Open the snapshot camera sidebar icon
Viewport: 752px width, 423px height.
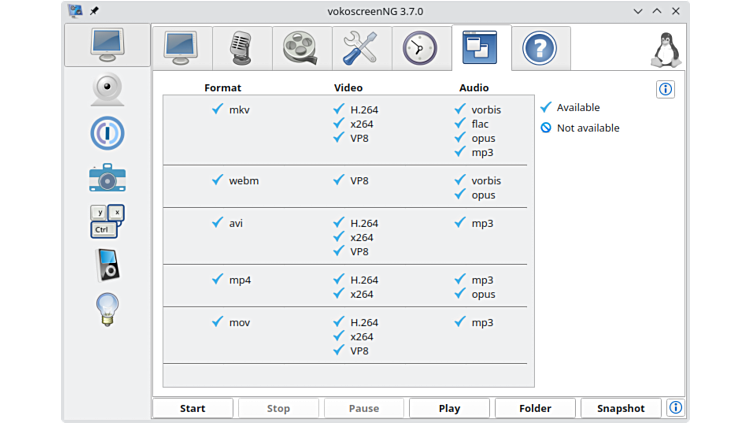tap(107, 177)
